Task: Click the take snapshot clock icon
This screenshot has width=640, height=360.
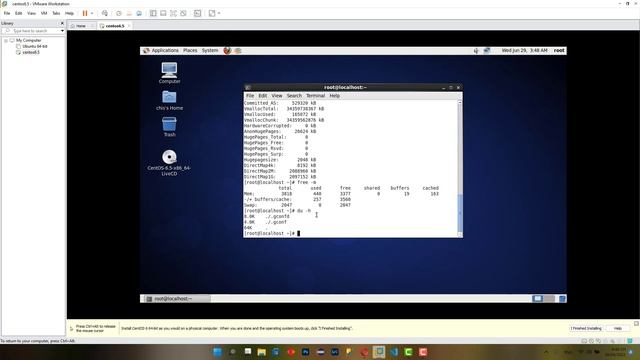Action: click(119, 13)
